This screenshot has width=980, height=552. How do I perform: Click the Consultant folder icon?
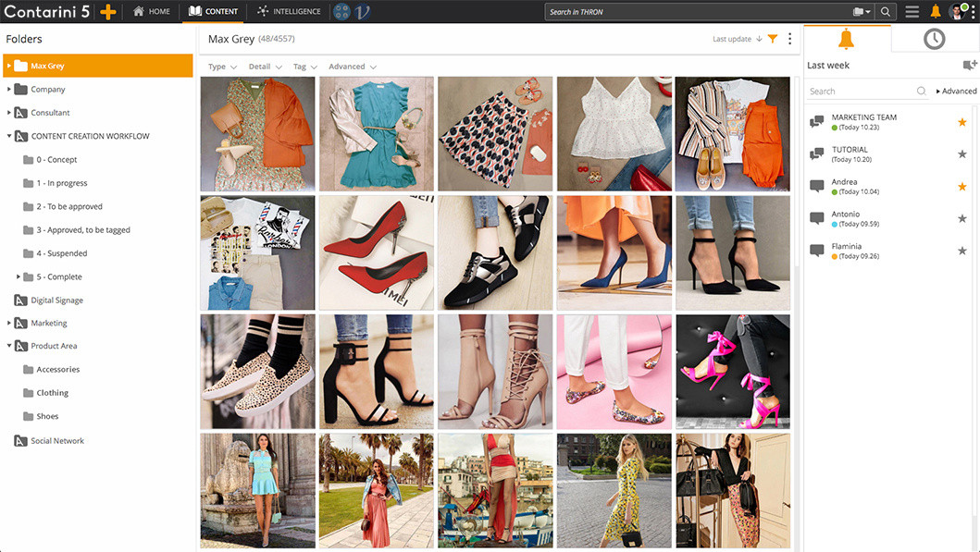[x=20, y=113]
